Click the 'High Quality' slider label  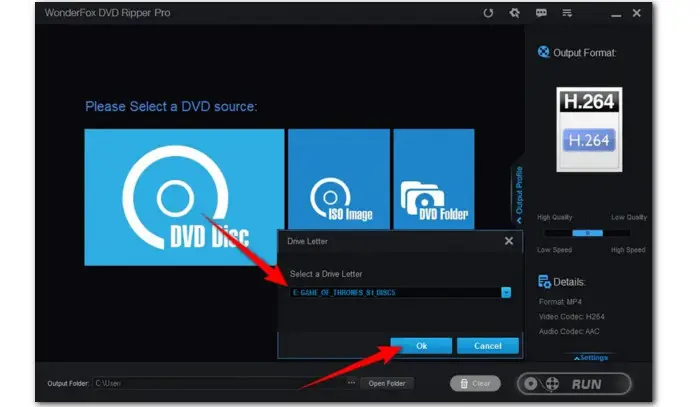[x=554, y=217]
